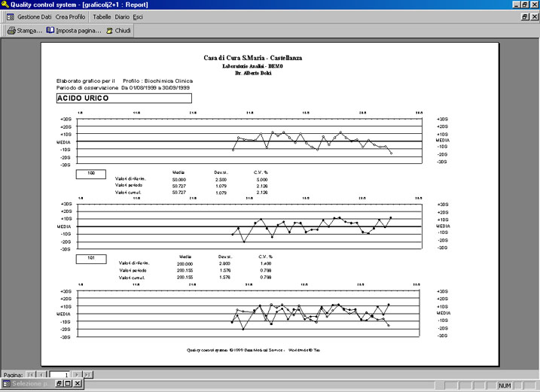Go to next page navigation arrow
540x392 pixels.
pos(77,375)
